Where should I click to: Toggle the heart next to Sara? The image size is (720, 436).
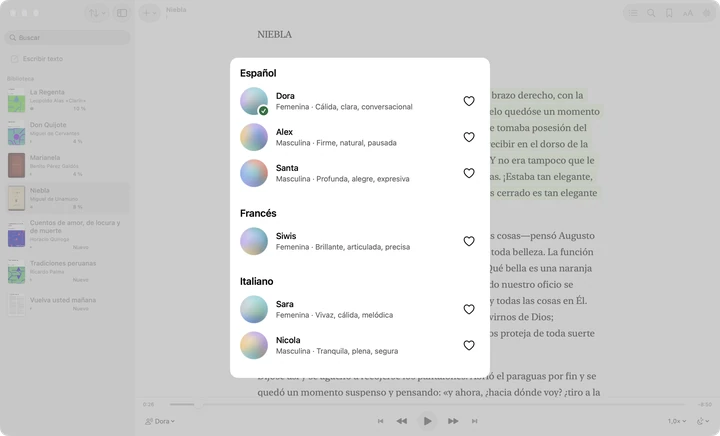pyautogui.click(x=468, y=309)
